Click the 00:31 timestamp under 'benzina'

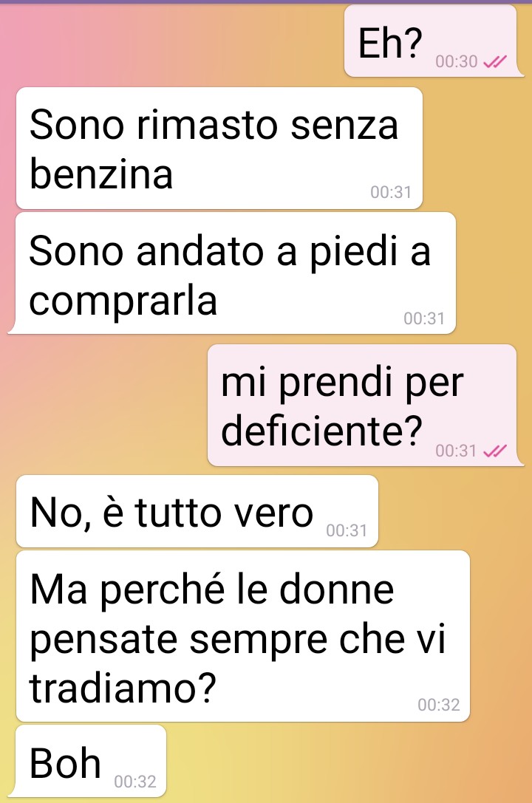coord(391,192)
